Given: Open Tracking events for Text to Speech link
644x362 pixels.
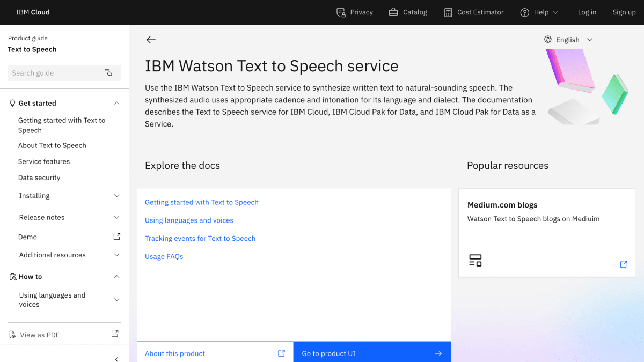Looking at the screenshot, I should click(200, 239).
